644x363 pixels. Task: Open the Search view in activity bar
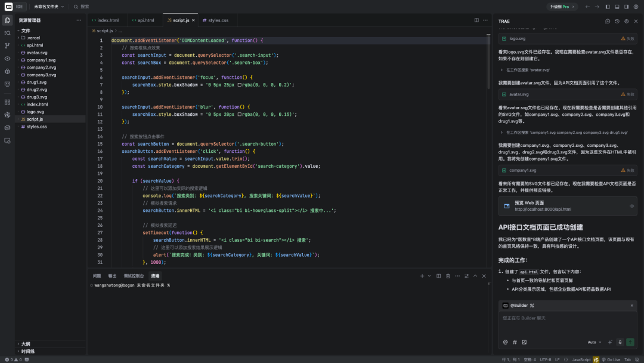coord(7,33)
